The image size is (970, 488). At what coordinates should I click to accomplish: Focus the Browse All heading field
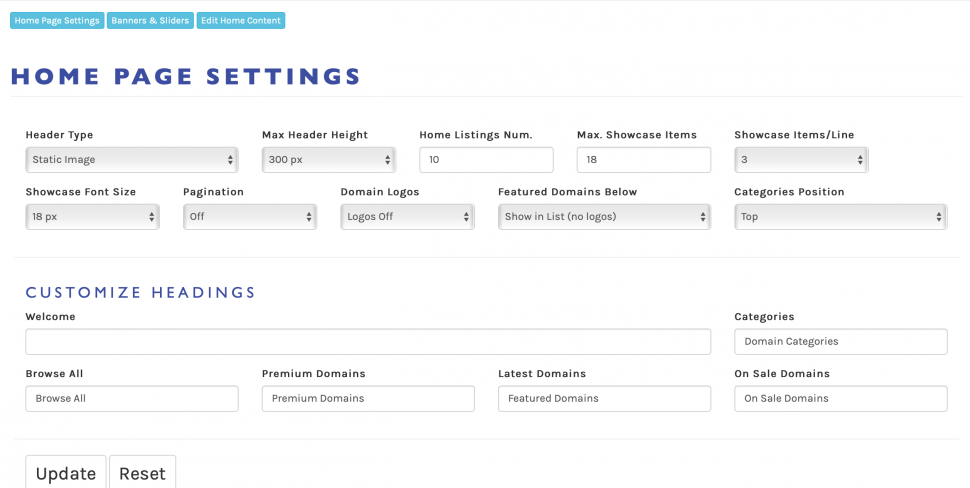coord(132,399)
